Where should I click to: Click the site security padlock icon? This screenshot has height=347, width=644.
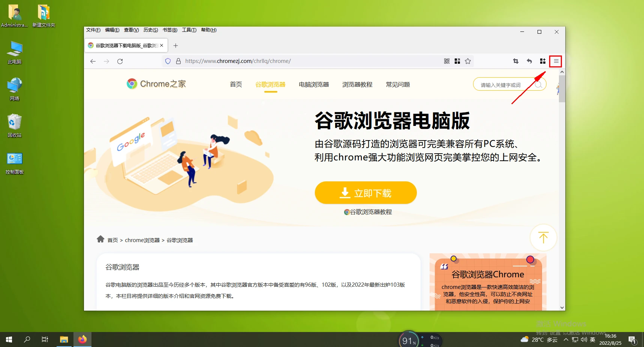(x=178, y=61)
